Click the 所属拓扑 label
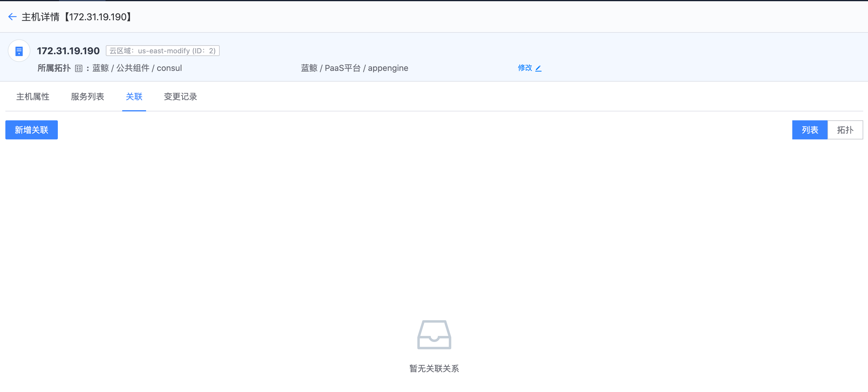Image resolution: width=868 pixels, height=392 pixels. coord(54,69)
